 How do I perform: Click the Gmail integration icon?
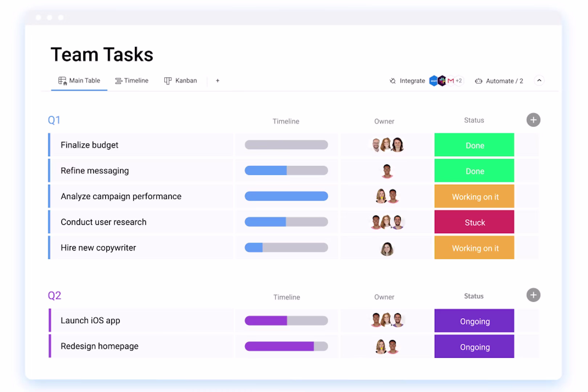pos(450,81)
